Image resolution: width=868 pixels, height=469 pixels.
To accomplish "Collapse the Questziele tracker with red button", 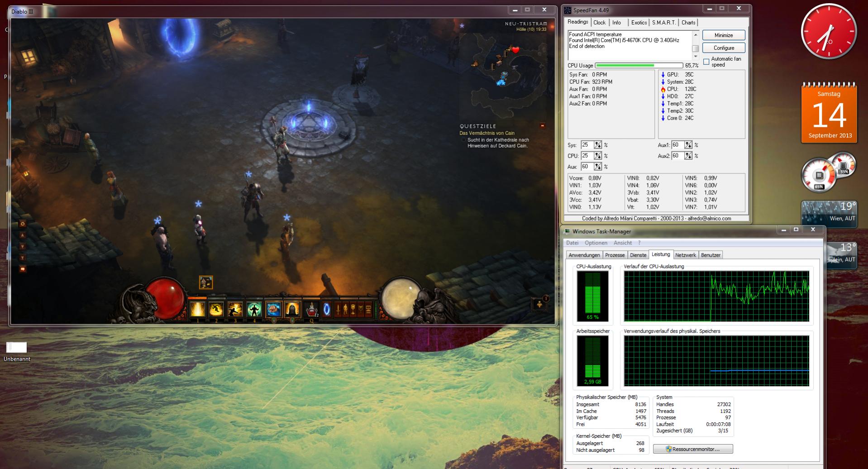I will 543,126.
